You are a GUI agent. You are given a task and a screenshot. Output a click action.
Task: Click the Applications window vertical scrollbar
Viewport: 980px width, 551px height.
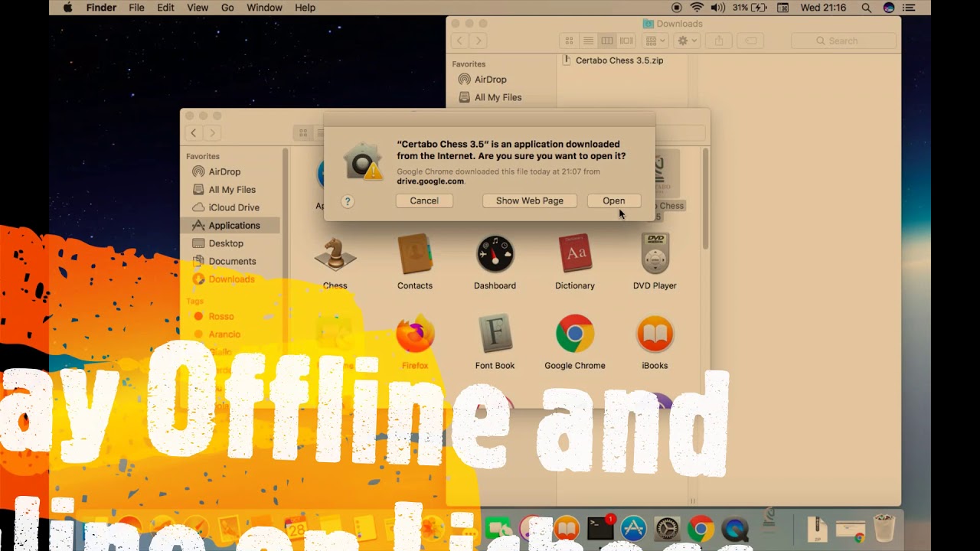704,199
